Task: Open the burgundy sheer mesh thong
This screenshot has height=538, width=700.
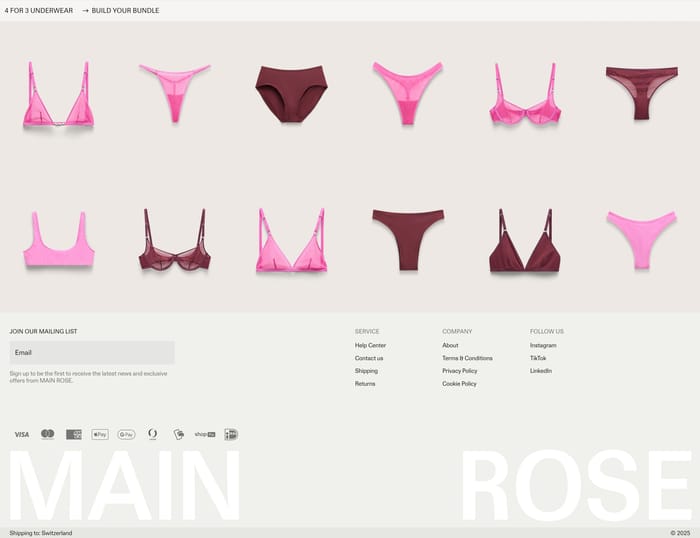Action: (642, 93)
